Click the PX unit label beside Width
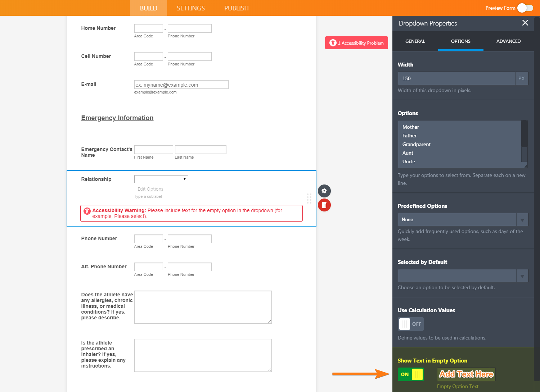The height and width of the screenshot is (392, 540). click(522, 78)
